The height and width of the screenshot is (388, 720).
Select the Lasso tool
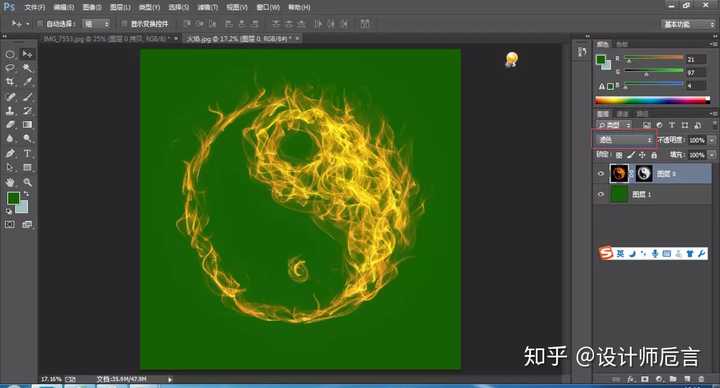(10, 68)
